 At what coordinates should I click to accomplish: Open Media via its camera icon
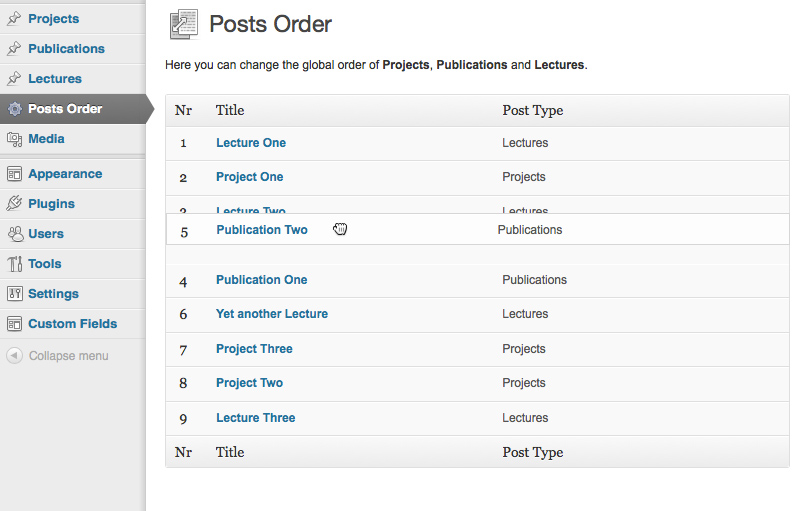[x=14, y=139]
